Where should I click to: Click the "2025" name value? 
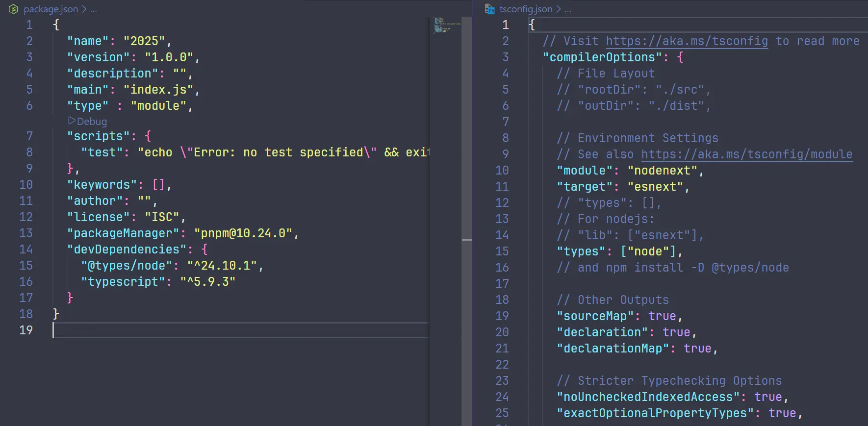click(144, 41)
